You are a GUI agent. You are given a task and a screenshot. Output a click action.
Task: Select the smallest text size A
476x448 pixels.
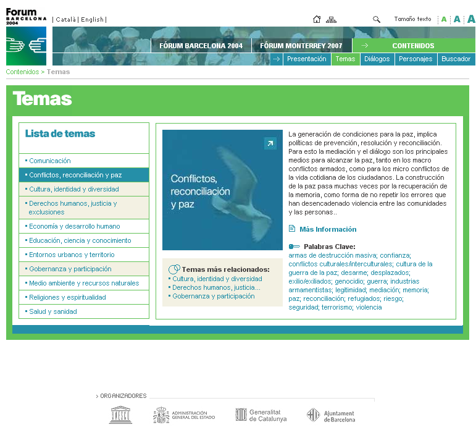point(443,19)
